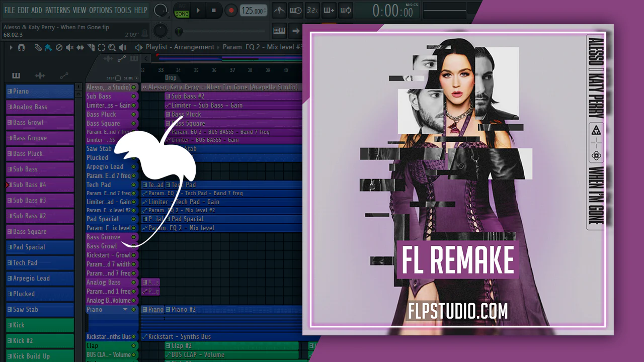Click the Playlist - Arrangement breadcrumb label
This screenshot has width=644, height=362.
[x=180, y=47]
